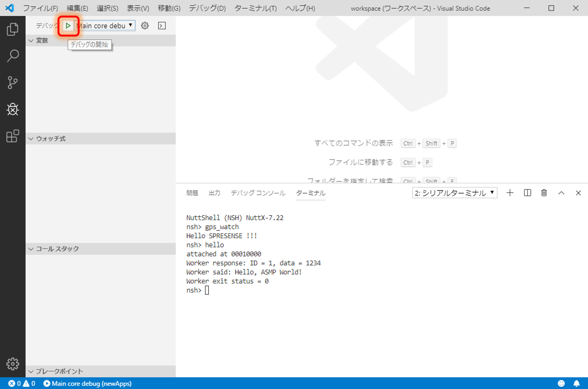Click the green Start Debugging play button

68,26
